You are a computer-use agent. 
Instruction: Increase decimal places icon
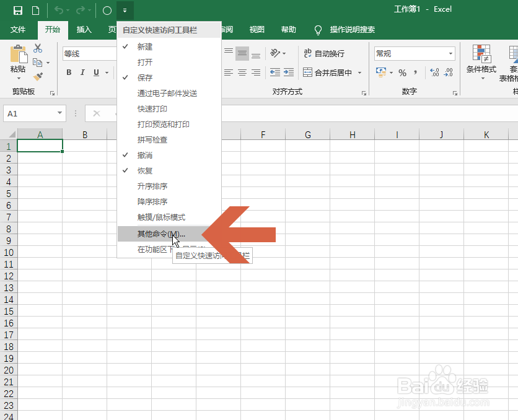pos(434,72)
